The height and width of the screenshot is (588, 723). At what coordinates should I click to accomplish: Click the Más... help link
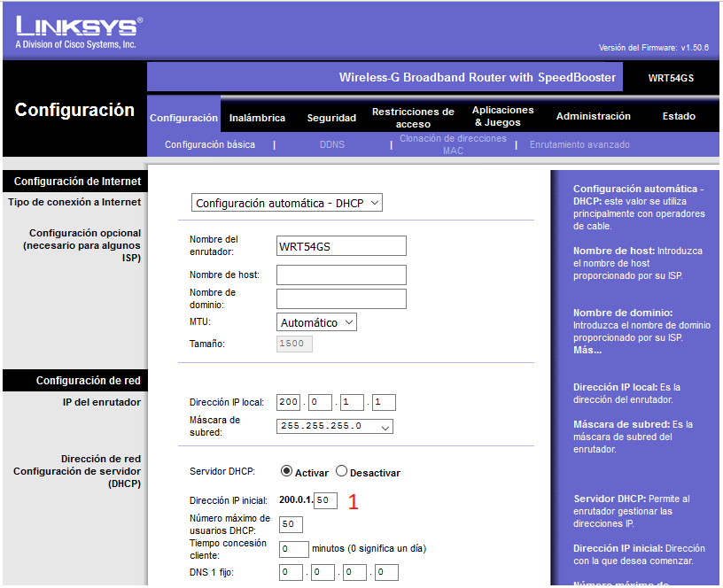click(587, 350)
